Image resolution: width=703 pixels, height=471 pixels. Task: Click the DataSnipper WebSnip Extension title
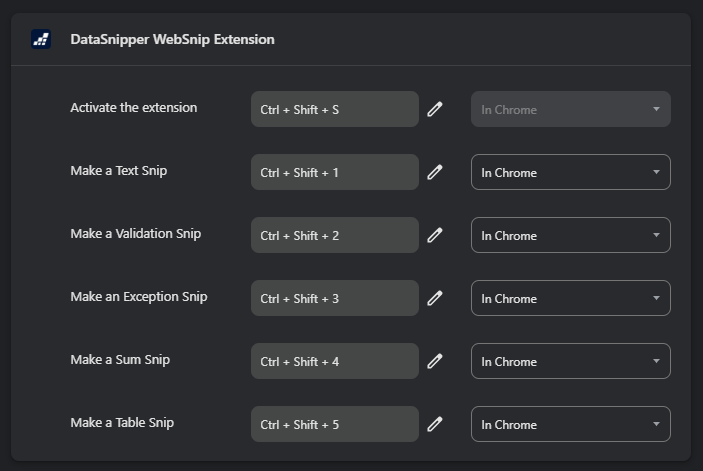(172, 40)
